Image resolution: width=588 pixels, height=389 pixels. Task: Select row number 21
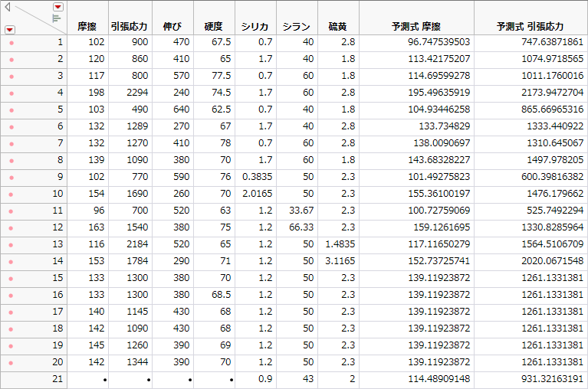click(x=57, y=379)
